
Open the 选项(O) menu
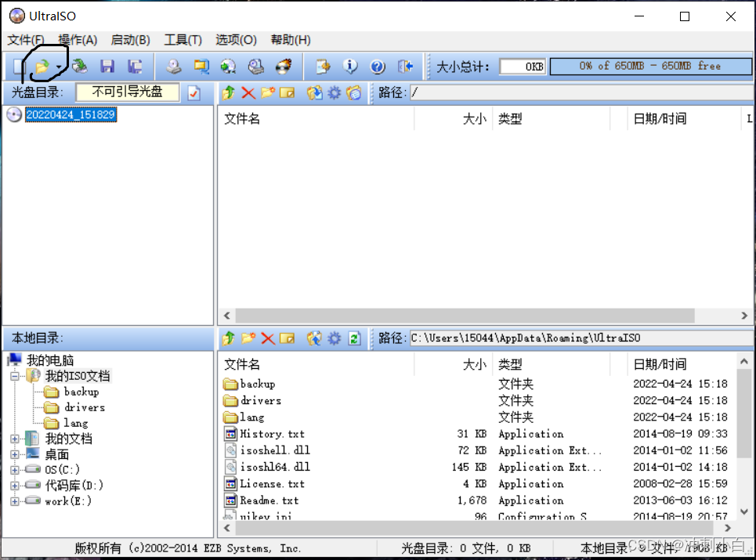[236, 40]
